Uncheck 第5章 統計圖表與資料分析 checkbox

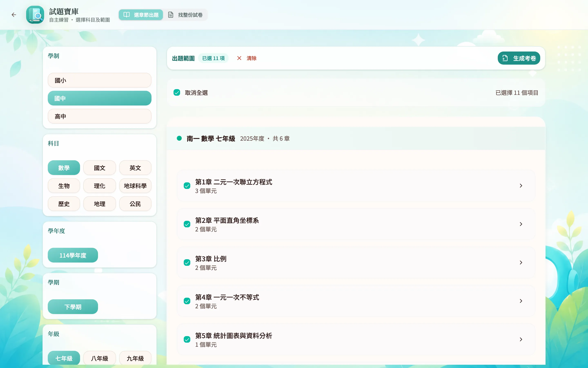point(187,340)
